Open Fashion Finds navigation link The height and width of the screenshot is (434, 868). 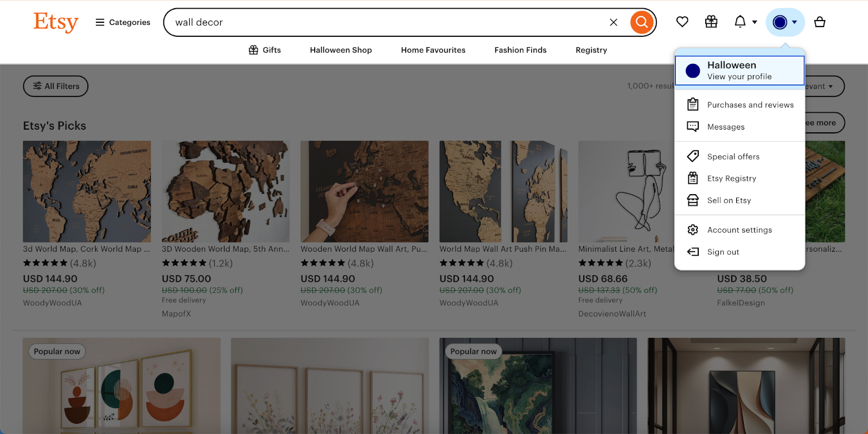pos(520,50)
